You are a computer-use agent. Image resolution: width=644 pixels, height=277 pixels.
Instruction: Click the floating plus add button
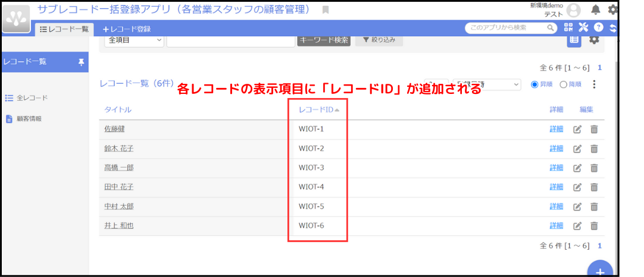click(x=600, y=269)
